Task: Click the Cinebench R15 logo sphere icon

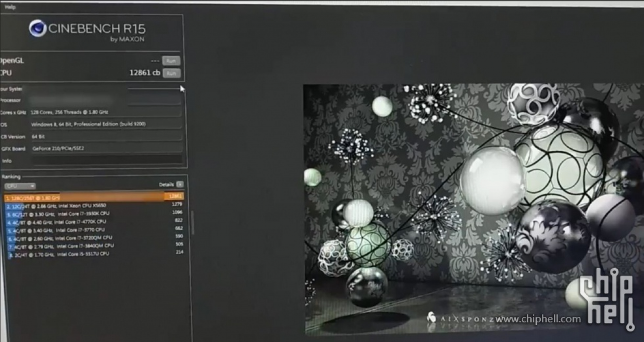Action: point(38,28)
